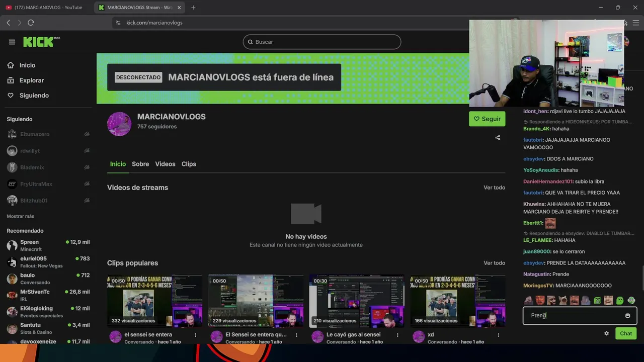Click the KICK logo
644x362 pixels.
pyautogui.click(x=41, y=42)
